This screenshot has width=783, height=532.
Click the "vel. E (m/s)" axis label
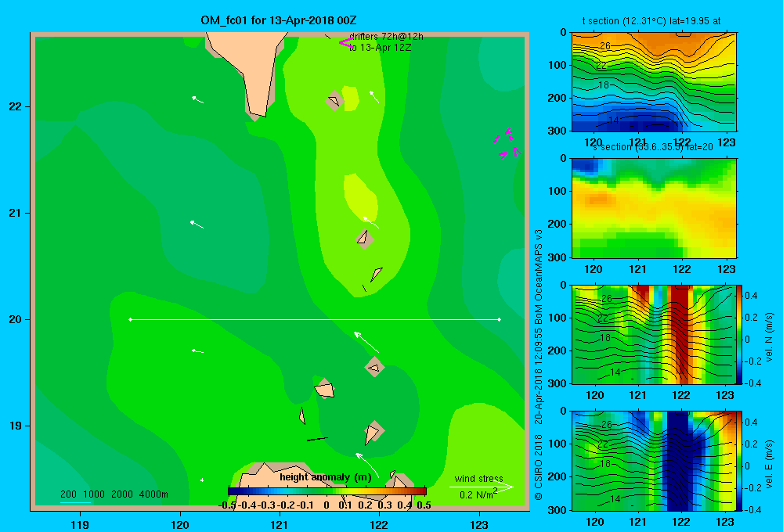(769, 464)
